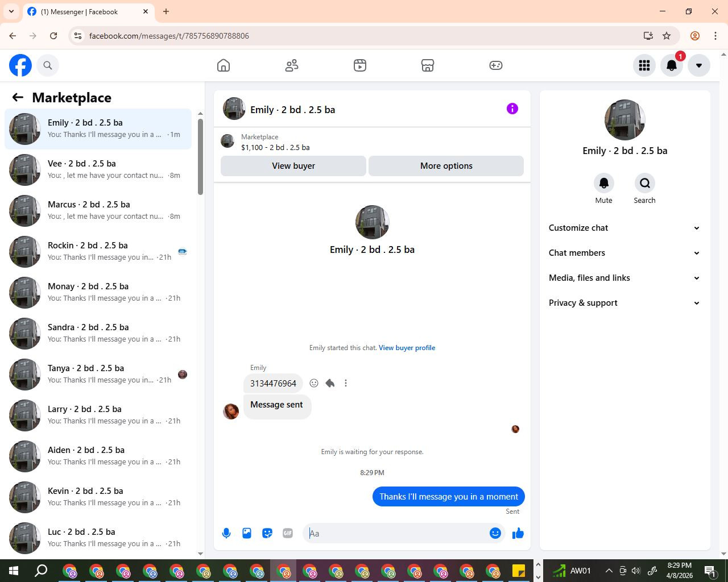728x582 pixels.
Task: Open the Luc conversation
Action: tap(98, 538)
